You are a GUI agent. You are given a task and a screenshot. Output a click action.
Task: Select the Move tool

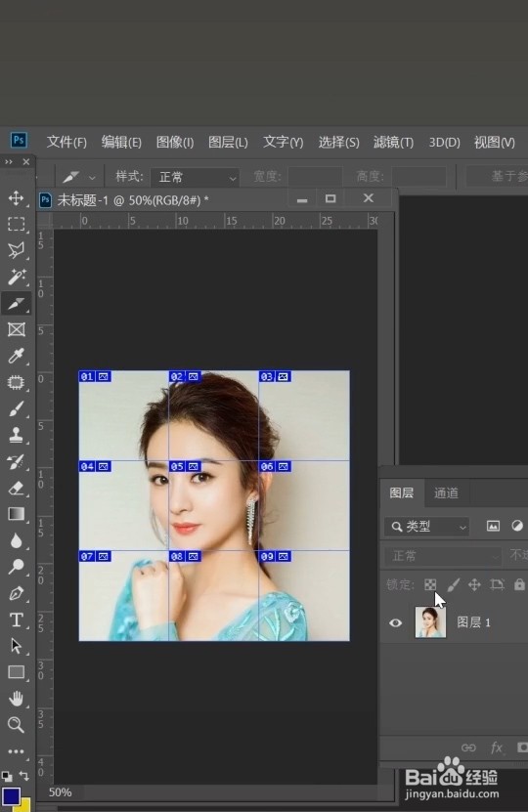point(16,197)
